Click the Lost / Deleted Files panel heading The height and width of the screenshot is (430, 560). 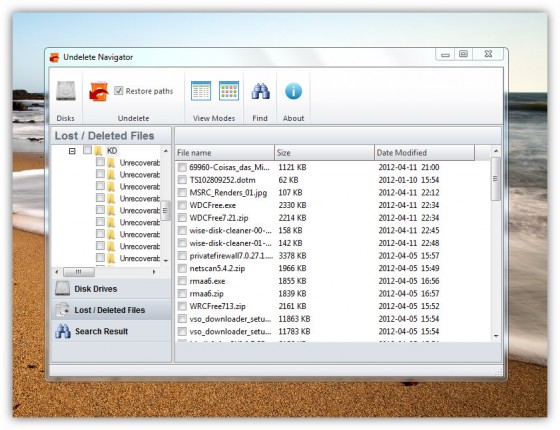coord(104,136)
